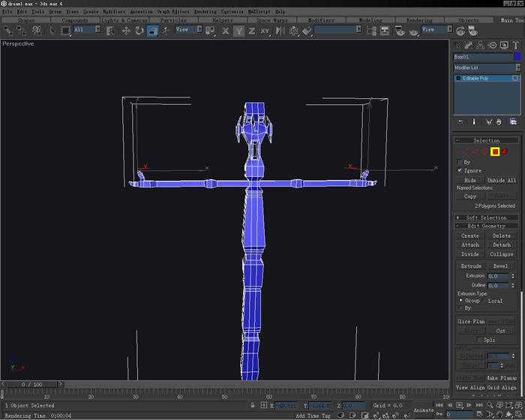The image size is (525, 420).
Task: Click the Bevel button
Action: (x=500, y=266)
